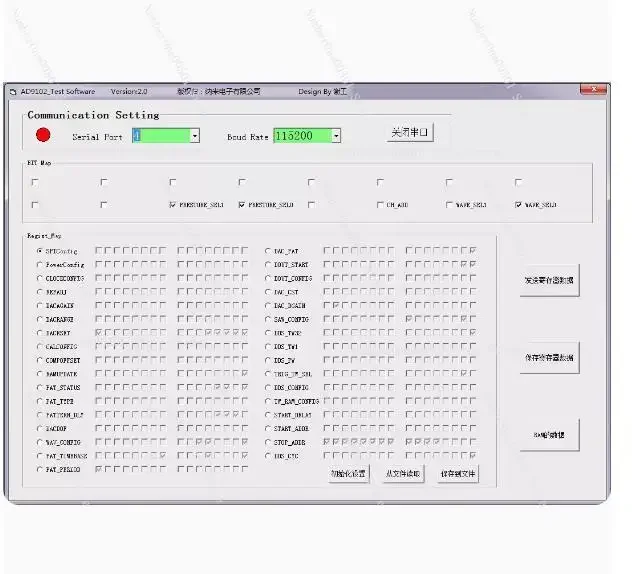This screenshot has height=574, width=632.
Task: Enable the CH_ADD checkbox
Action: pos(380,205)
